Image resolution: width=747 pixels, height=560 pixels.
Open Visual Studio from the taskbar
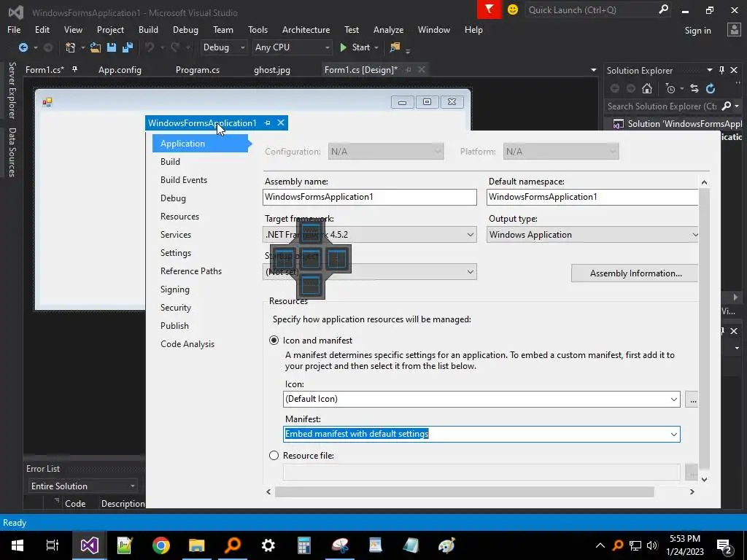pos(89,545)
